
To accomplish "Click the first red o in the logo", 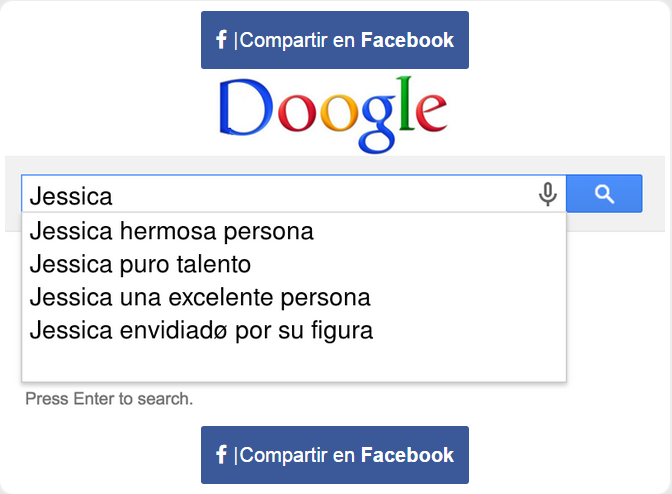I will tap(298, 113).
